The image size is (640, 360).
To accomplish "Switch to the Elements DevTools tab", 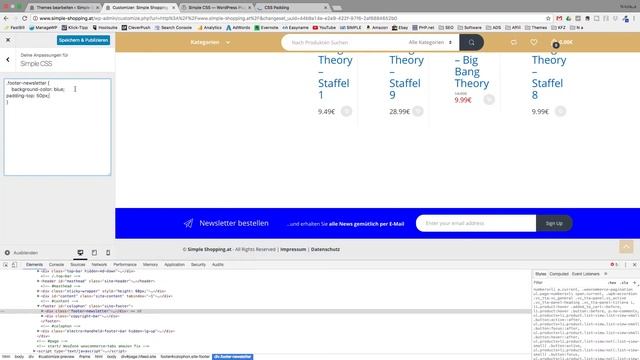I will click(x=34, y=265).
